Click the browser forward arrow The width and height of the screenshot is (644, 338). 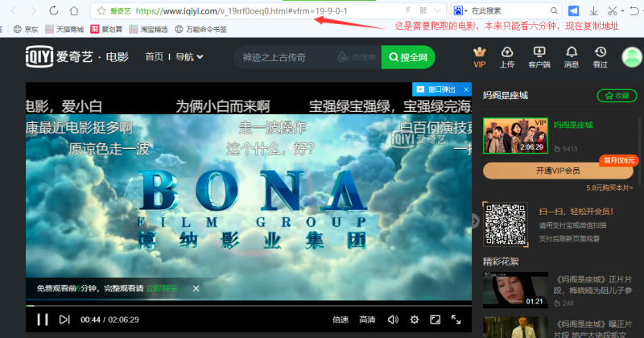(34, 10)
